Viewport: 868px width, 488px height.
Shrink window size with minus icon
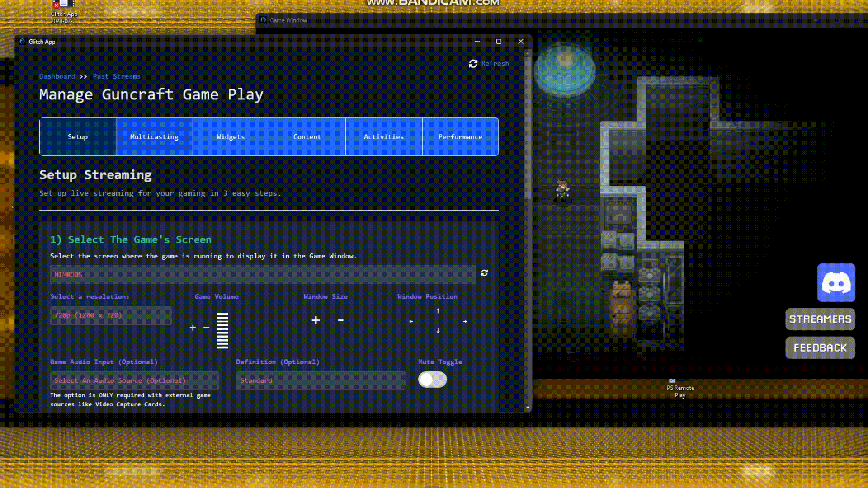[340, 320]
